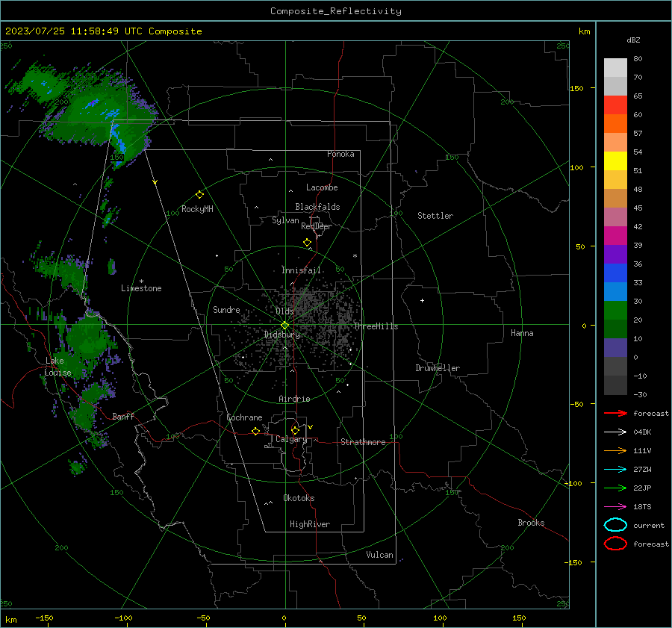Click the km unit label at top right
Image resolution: width=672 pixels, height=628 pixels.
point(584,31)
